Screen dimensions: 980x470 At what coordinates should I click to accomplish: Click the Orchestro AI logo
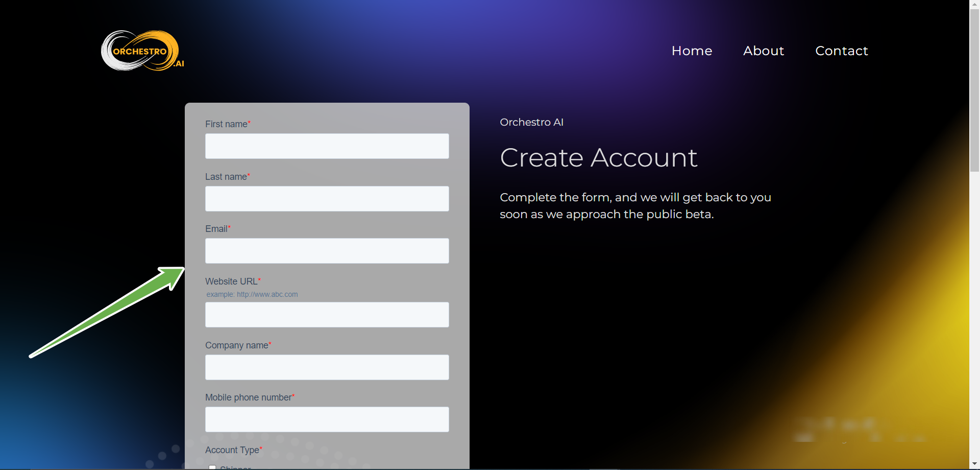[142, 51]
